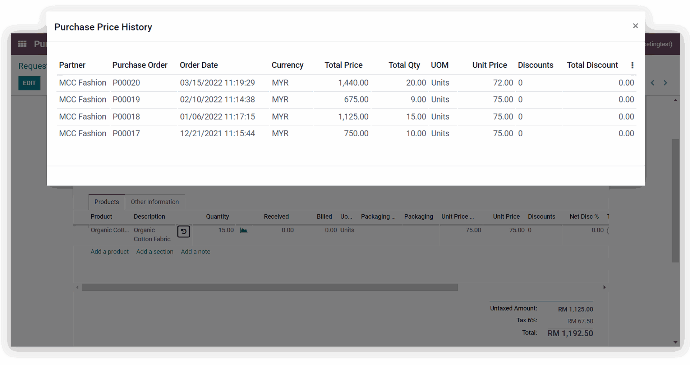The width and height of the screenshot is (690, 365).
Task: Select order date 01/06/2022 11:17:15
Action: point(217,117)
